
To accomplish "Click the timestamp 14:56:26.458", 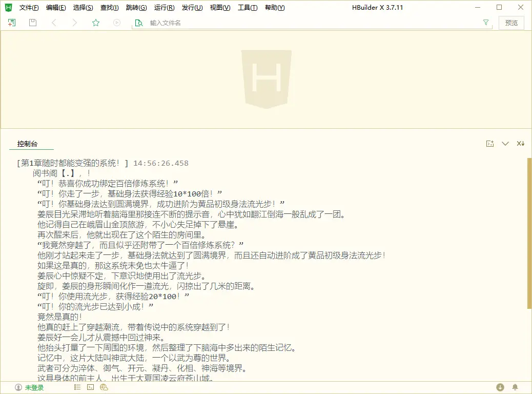I will pos(161,163).
